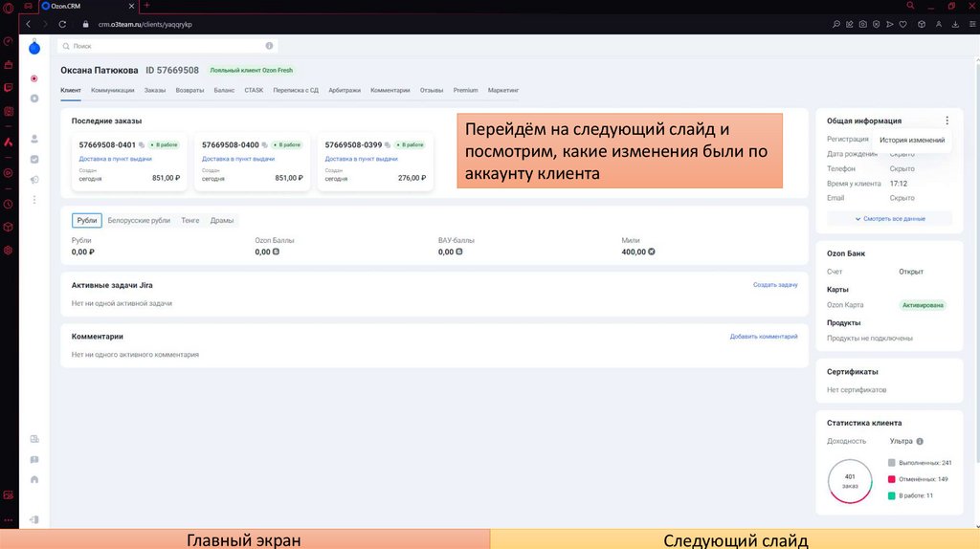The height and width of the screenshot is (549, 980).
Task: Open the Заказы tab
Action: [x=155, y=90]
